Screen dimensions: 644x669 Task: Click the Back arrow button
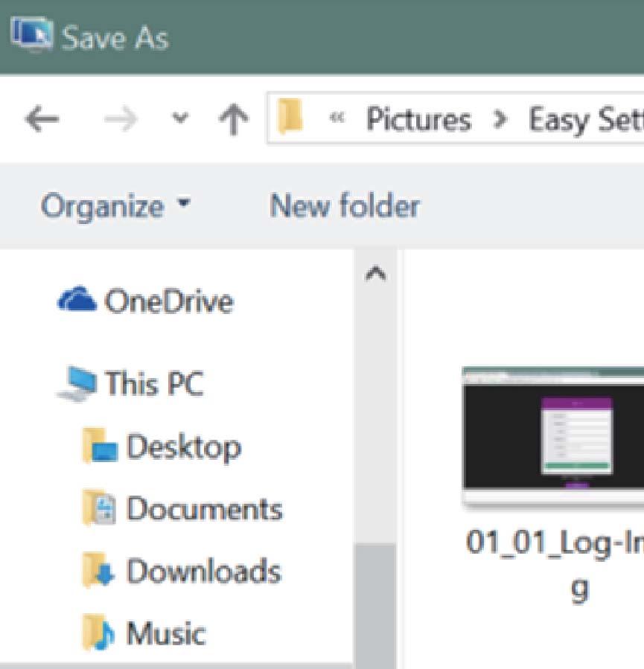pyautogui.click(x=42, y=118)
